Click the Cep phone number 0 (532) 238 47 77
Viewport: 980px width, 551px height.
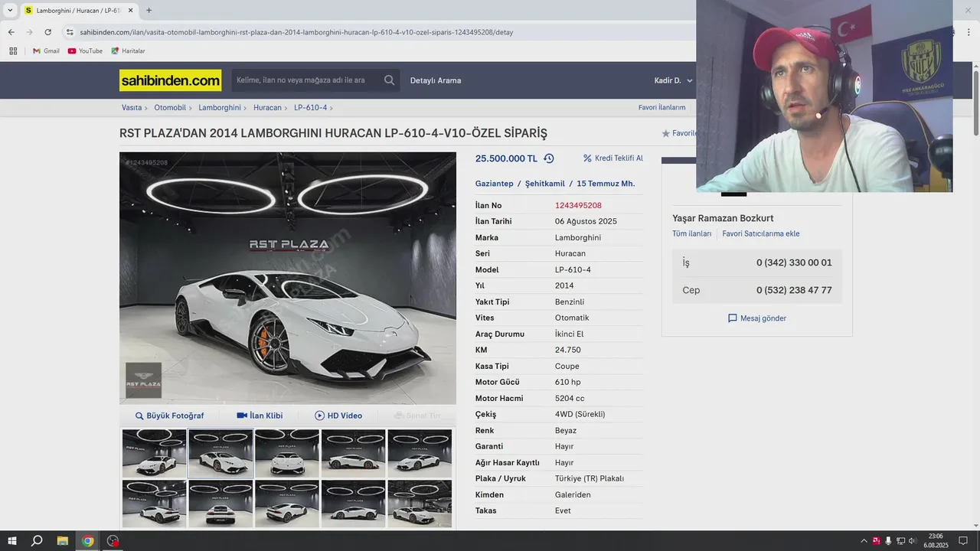(794, 290)
